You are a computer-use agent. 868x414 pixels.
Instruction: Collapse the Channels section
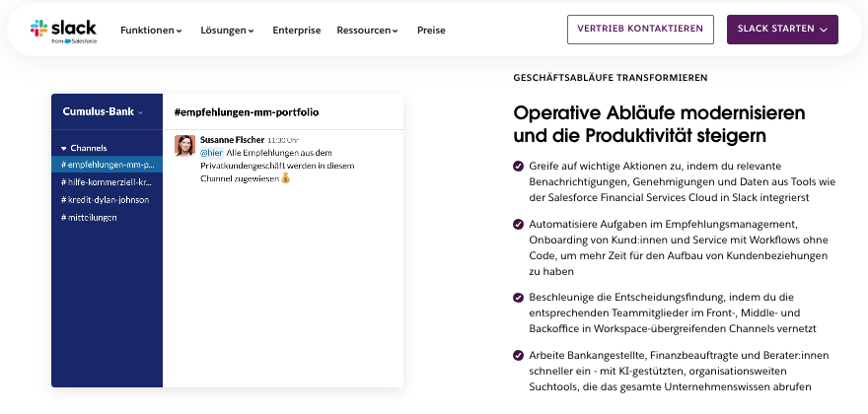tap(84, 148)
